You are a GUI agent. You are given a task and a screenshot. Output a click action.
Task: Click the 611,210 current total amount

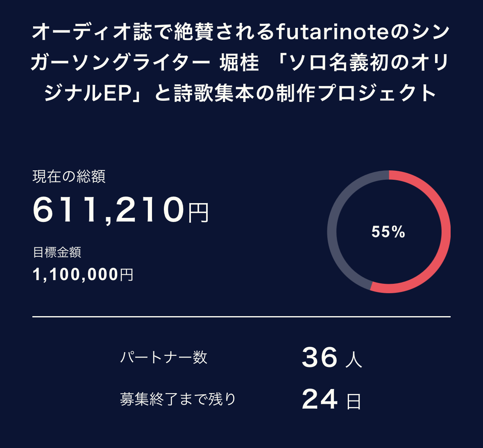pos(109,210)
